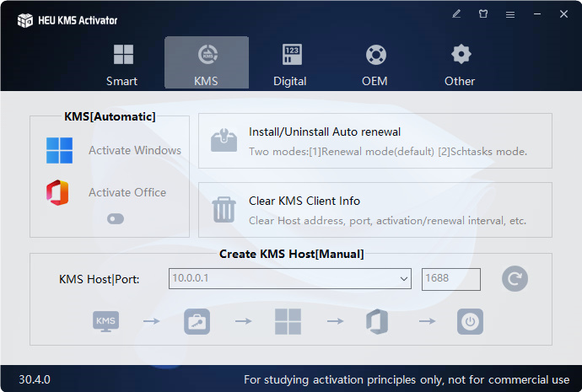Click the 'KMS Host|Port:' label
This screenshot has width=582, height=392.
(99, 279)
